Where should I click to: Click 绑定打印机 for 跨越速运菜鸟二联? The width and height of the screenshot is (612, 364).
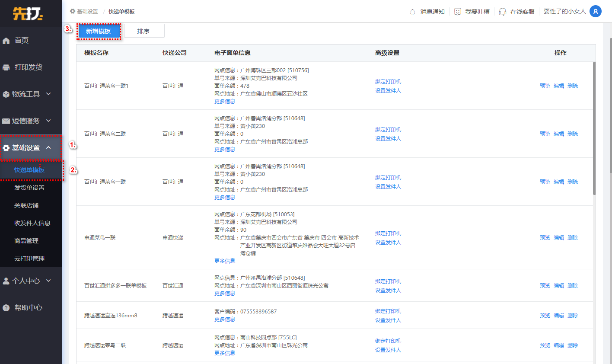point(388,341)
